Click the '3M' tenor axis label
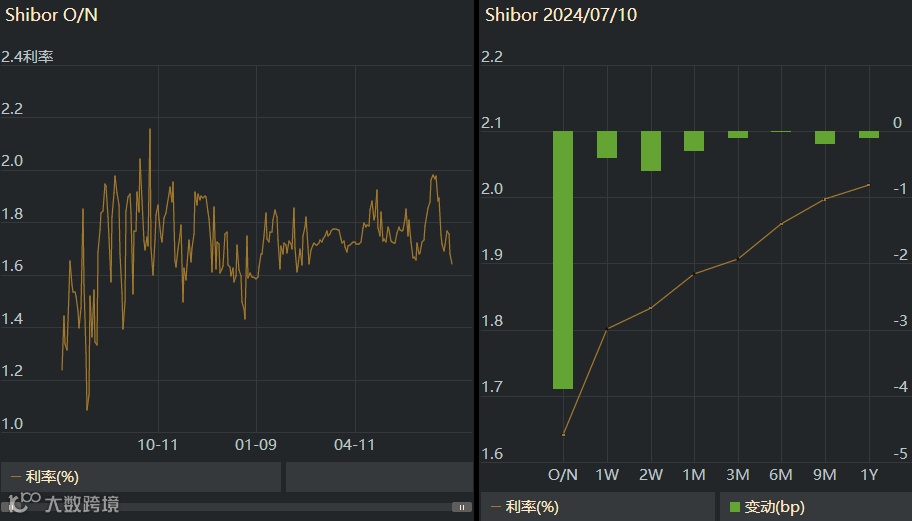The width and height of the screenshot is (912, 521). 738,474
